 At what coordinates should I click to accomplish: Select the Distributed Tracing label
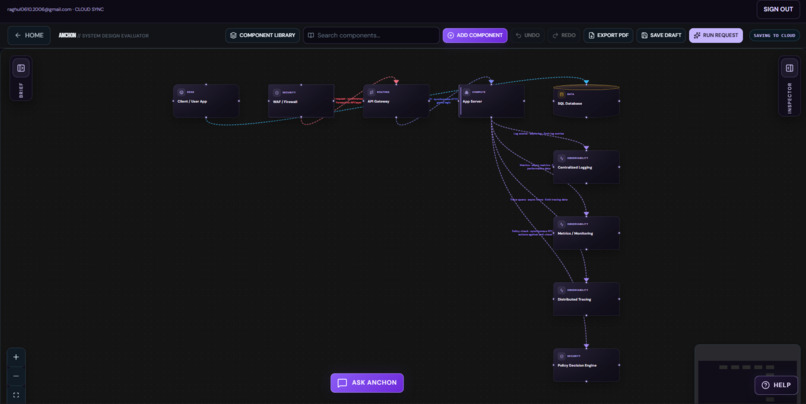pos(574,299)
